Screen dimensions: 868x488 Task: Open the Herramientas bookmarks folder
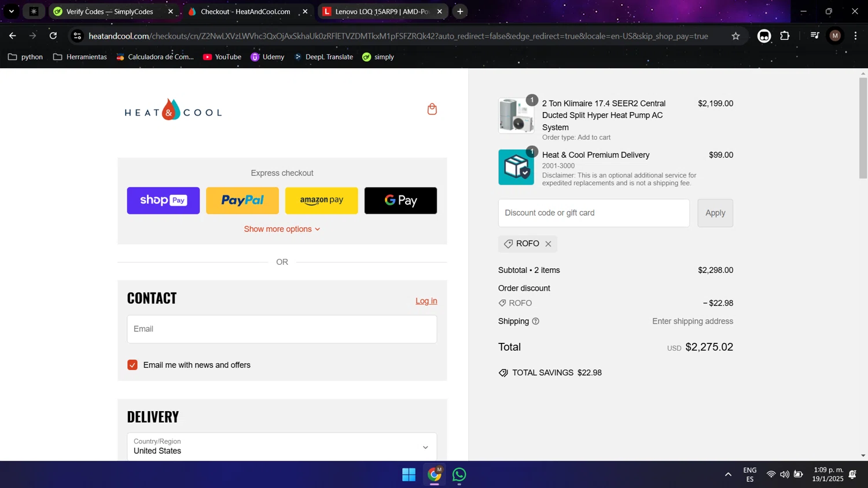[80, 57]
